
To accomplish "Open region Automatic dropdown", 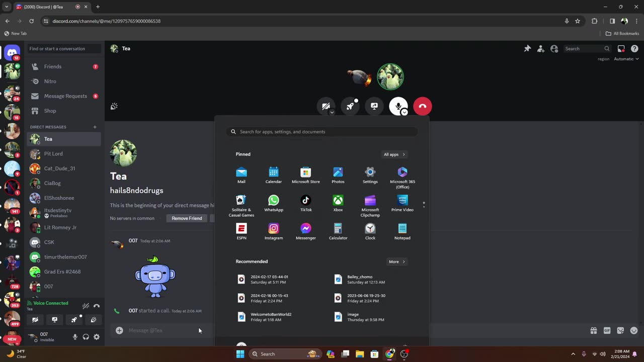I will (x=626, y=59).
